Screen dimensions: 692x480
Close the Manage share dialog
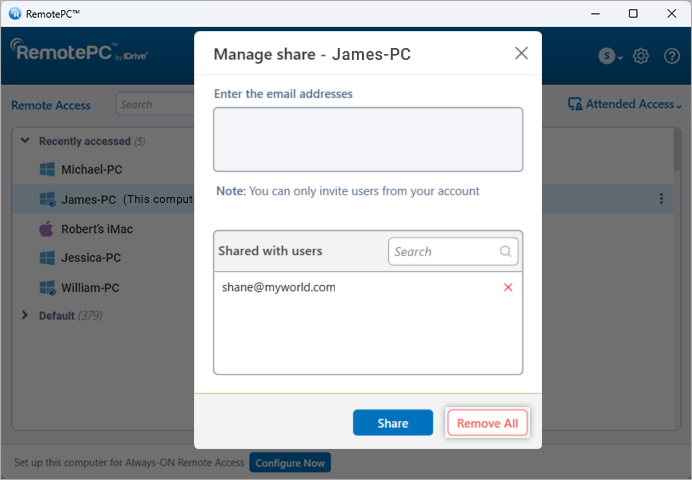521,54
